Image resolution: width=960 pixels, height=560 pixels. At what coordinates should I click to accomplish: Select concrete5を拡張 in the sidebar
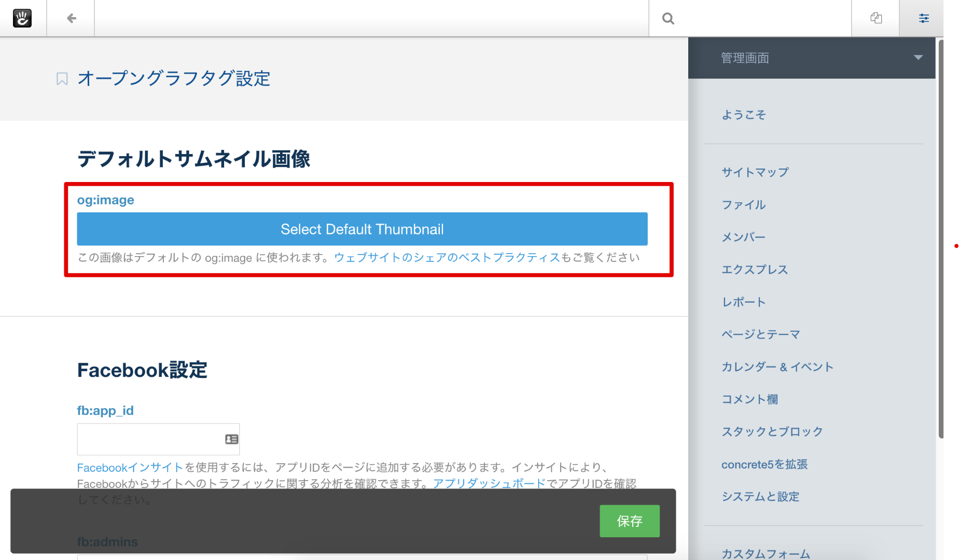(x=764, y=465)
